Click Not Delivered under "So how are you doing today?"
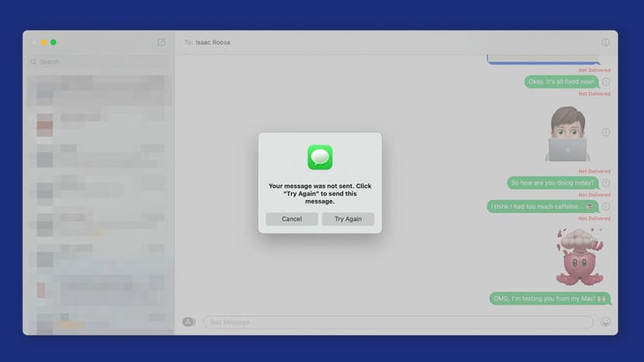Viewport: 644px width, 362px height. tap(594, 194)
